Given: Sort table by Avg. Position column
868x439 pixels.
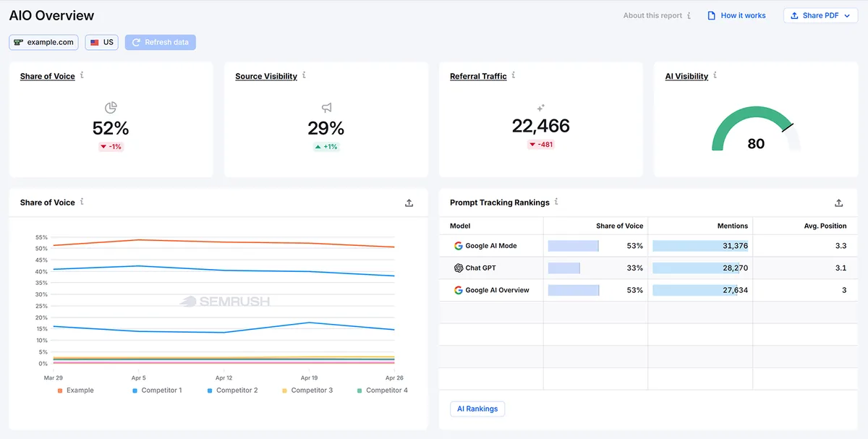Looking at the screenshot, I should click(x=825, y=226).
